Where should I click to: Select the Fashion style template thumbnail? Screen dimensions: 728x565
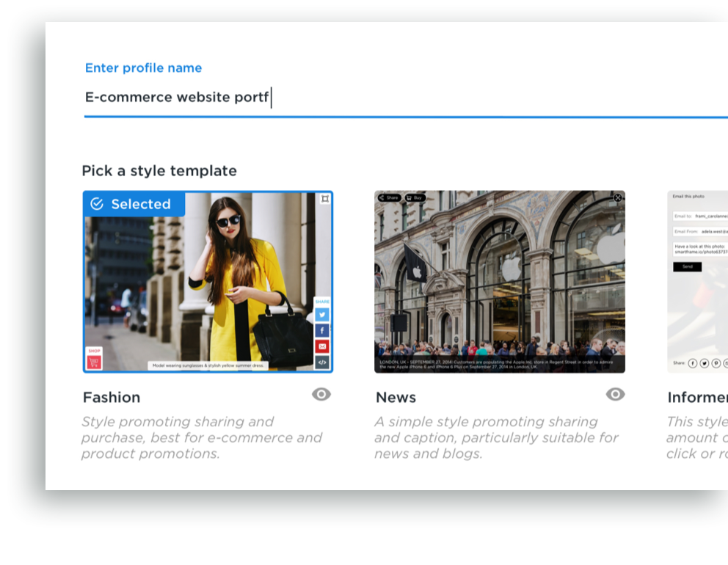click(x=208, y=281)
